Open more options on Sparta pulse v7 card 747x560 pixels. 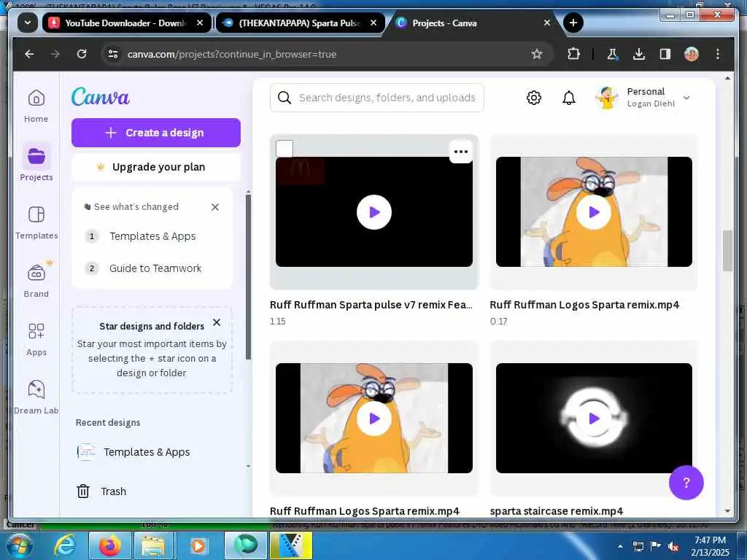[x=461, y=152]
